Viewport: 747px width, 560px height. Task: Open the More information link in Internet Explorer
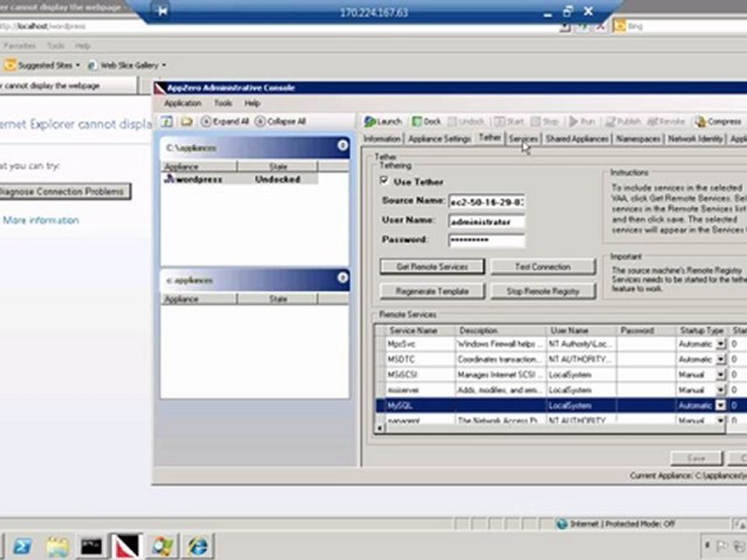pyautogui.click(x=40, y=220)
